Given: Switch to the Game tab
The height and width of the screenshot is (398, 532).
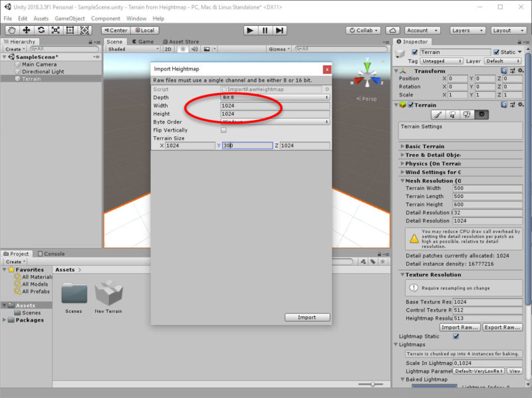Looking at the screenshot, I should coord(143,42).
